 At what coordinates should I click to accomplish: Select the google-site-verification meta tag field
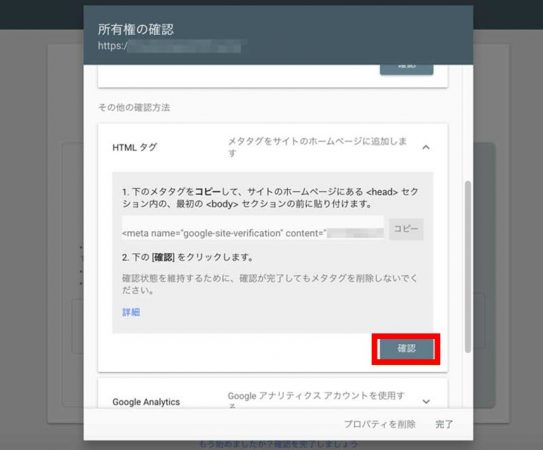(x=253, y=229)
